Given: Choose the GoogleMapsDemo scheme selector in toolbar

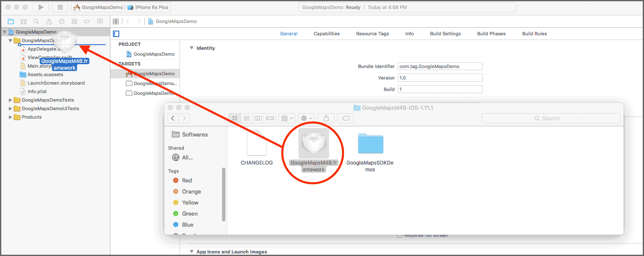Looking at the screenshot, I should (x=98, y=7).
